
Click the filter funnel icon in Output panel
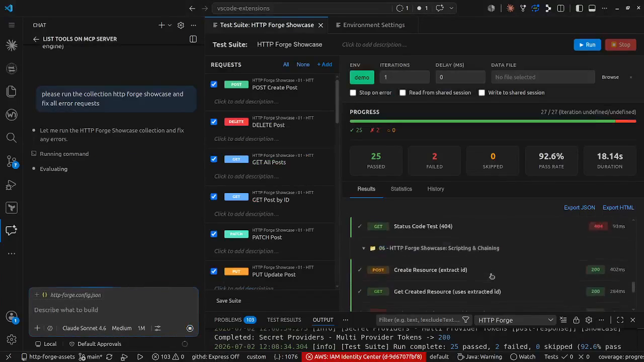pyautogui.click(x=465, y=320)
